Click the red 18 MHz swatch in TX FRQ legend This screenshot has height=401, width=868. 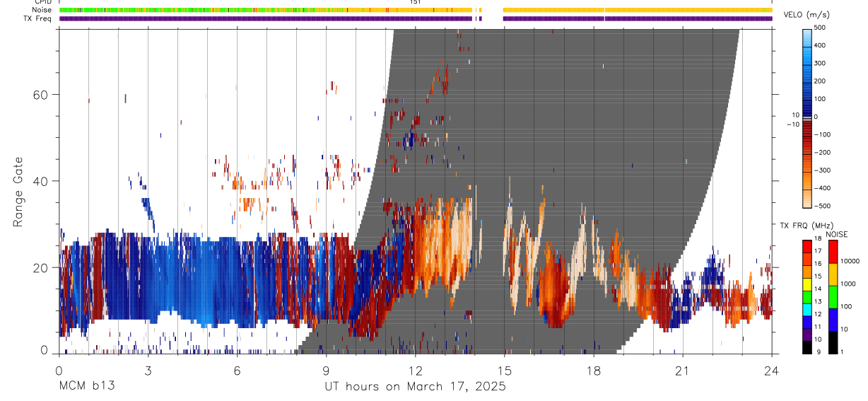(x=807, y=246)
